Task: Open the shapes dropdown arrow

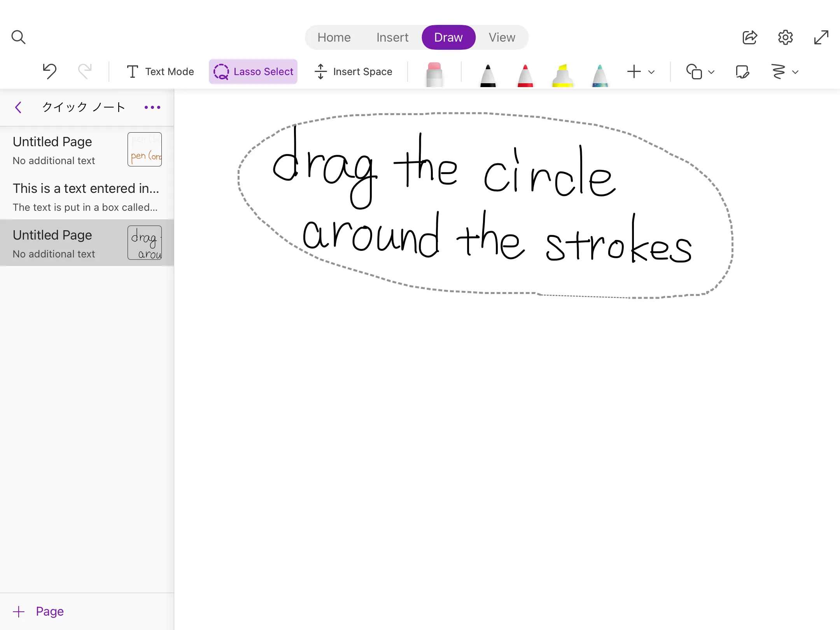Action: pyautogui.click(x=711, y=72)
